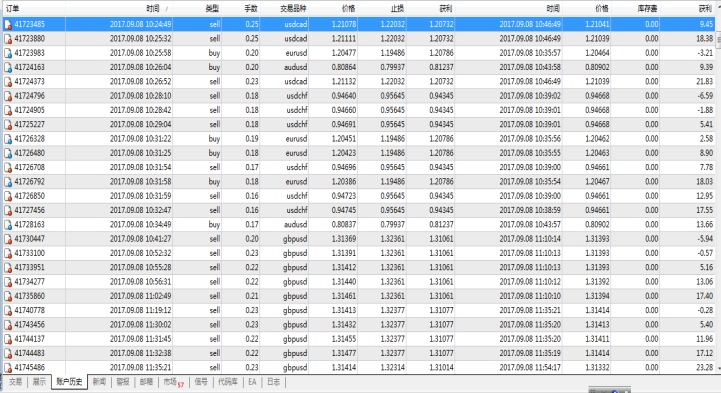The height and width of the screenshot is (393, 721).
Task: Pick the order icon of 41744137
Action: click(8, 339)
